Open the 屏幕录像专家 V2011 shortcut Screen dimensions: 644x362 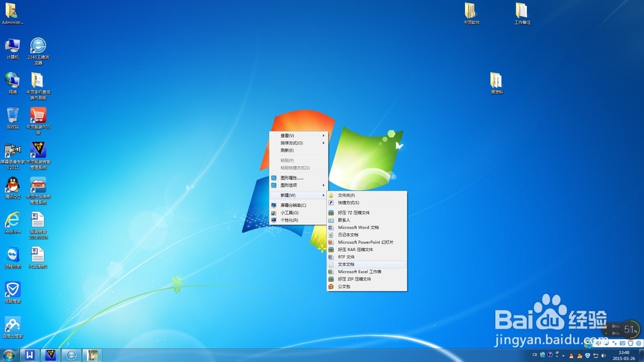13,156
